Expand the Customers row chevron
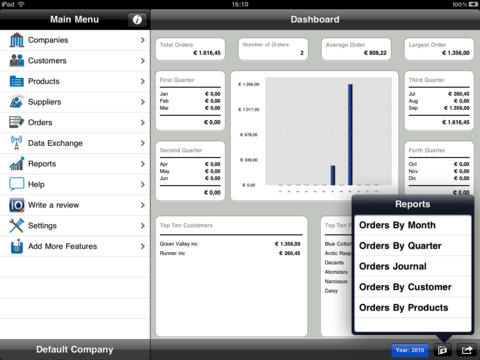The image size is (480, 360). (143, 61)
